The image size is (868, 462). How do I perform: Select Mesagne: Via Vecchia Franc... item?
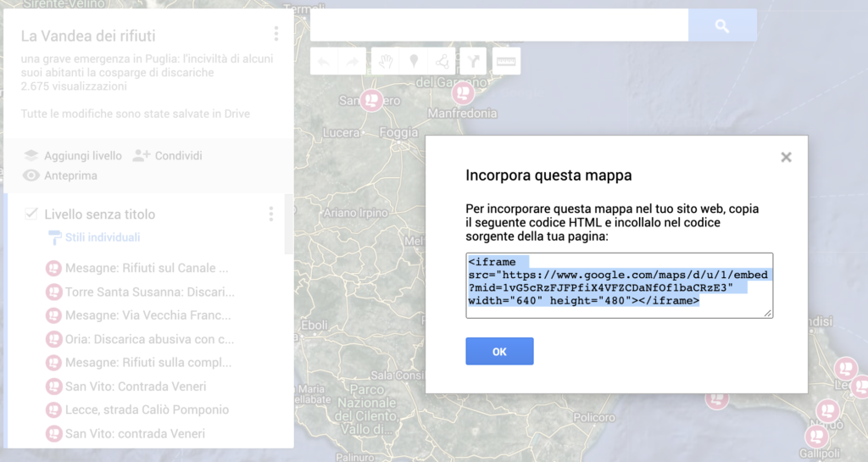(147, 315)
